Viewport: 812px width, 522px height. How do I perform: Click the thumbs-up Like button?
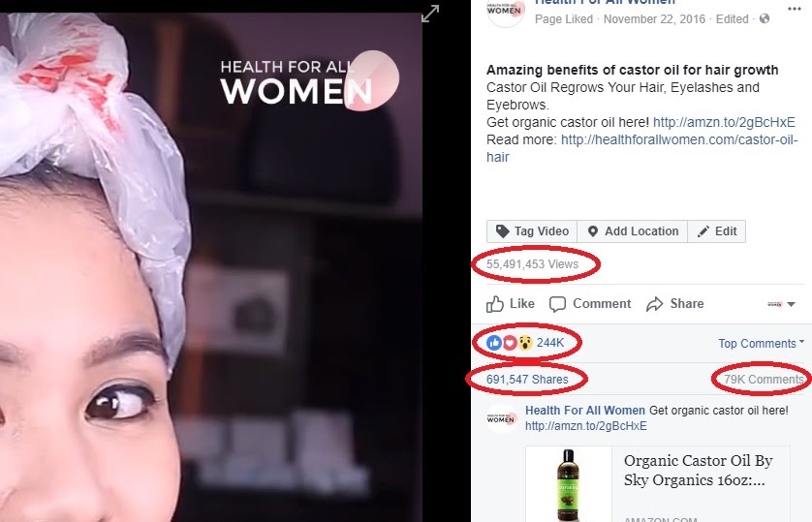510,304
